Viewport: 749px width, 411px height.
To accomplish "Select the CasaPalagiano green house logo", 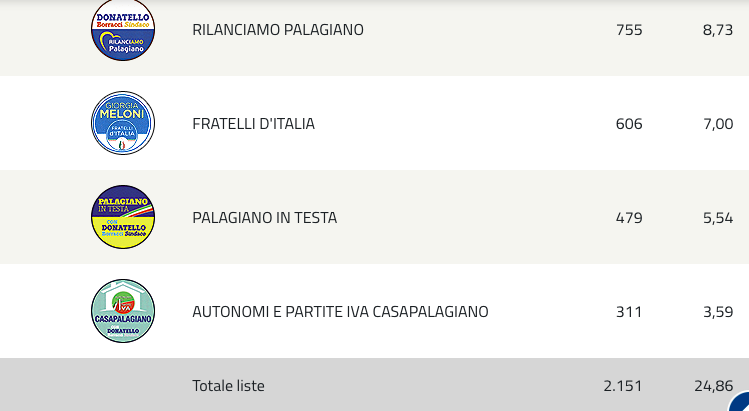I will pos(123,311).
